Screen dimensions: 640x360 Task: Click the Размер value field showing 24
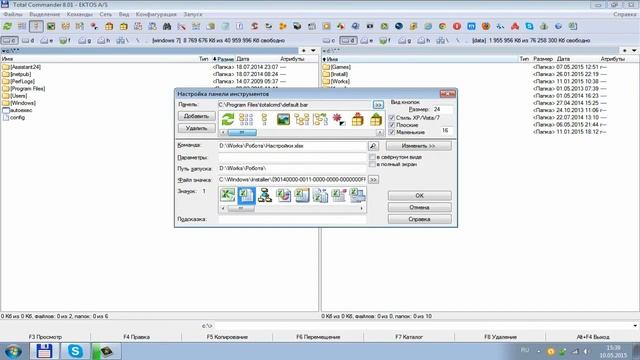442,110
